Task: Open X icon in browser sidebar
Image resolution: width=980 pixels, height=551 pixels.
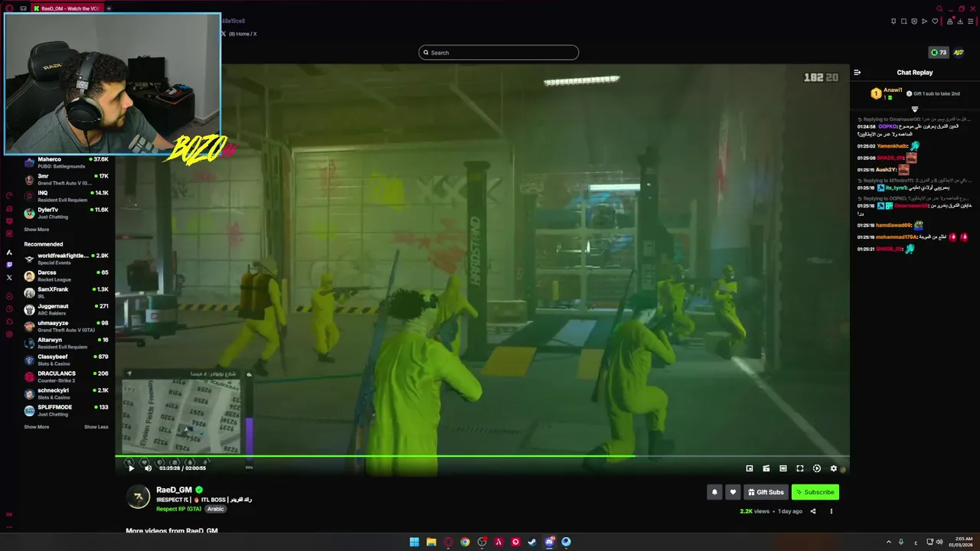Action: tap(9, 277)
